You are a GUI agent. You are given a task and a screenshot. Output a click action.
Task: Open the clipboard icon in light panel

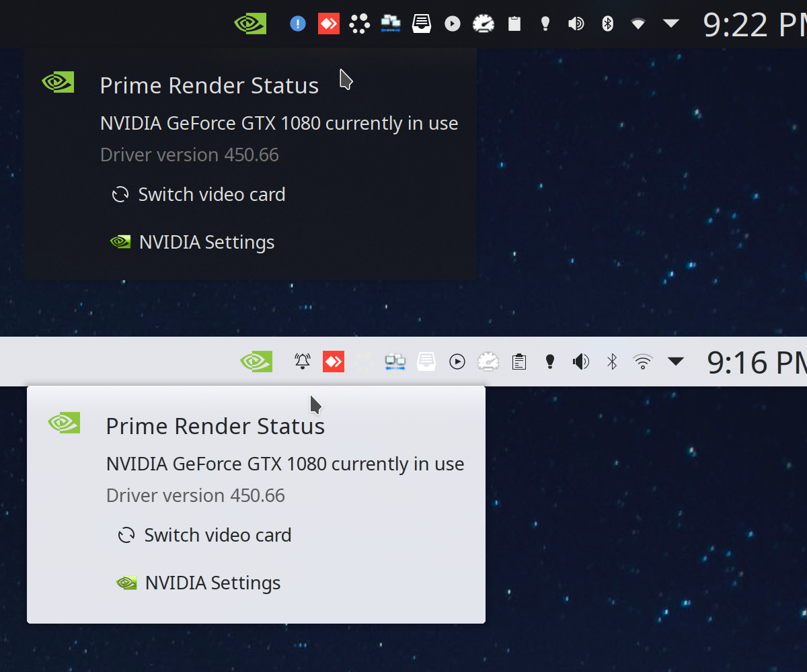(519, 362)
